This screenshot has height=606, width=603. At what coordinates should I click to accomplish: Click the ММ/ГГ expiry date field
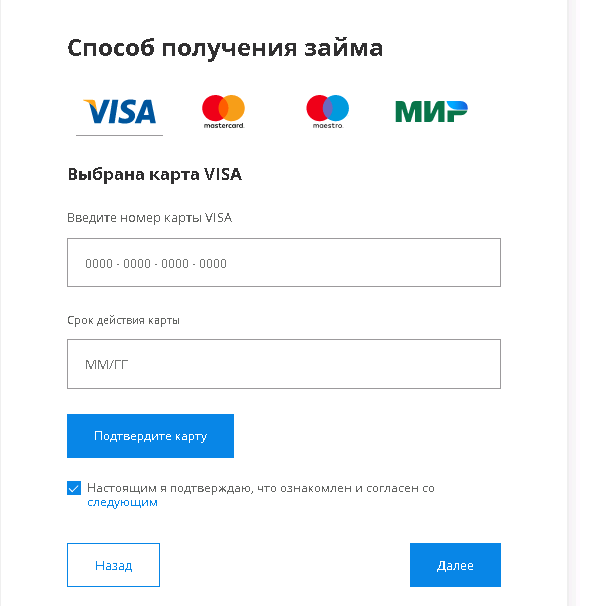coord(283,364)
